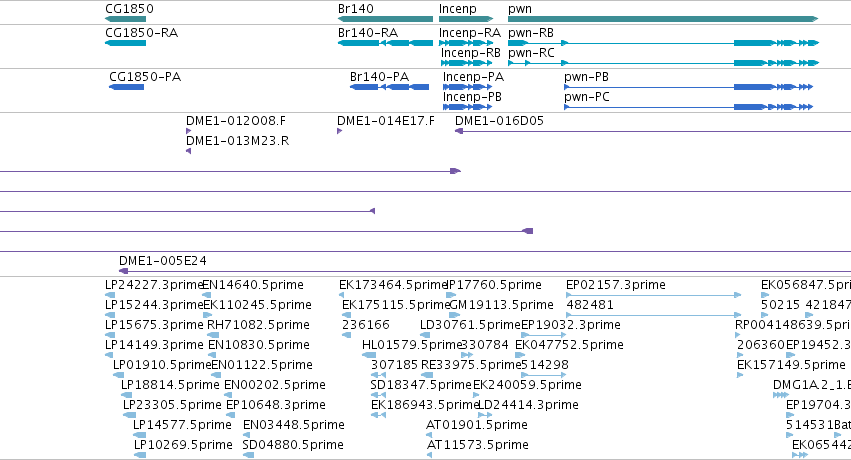
Task: Click the 330784 EST label
Action: pos(485,345)
